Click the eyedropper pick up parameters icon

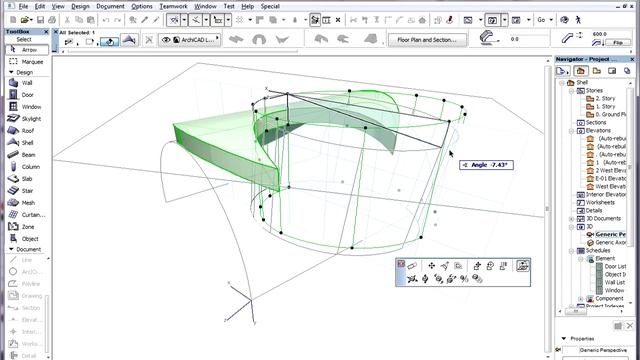(x=144, y=20)
